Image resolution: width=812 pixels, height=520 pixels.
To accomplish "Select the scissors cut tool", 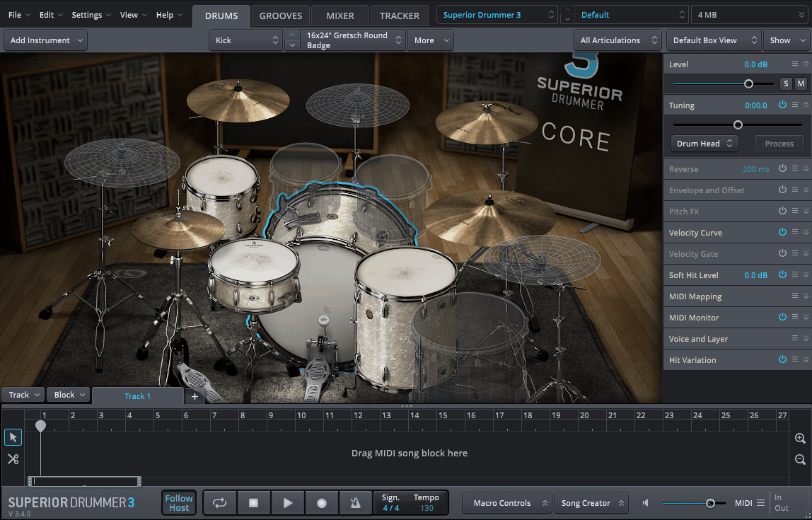I will click(x=13, y=459).
